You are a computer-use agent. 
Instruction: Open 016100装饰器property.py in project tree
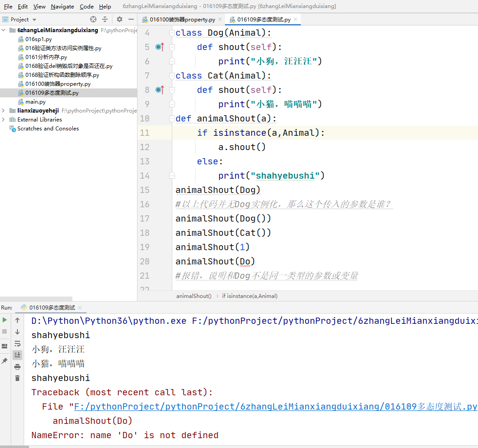tap(58, 84)
